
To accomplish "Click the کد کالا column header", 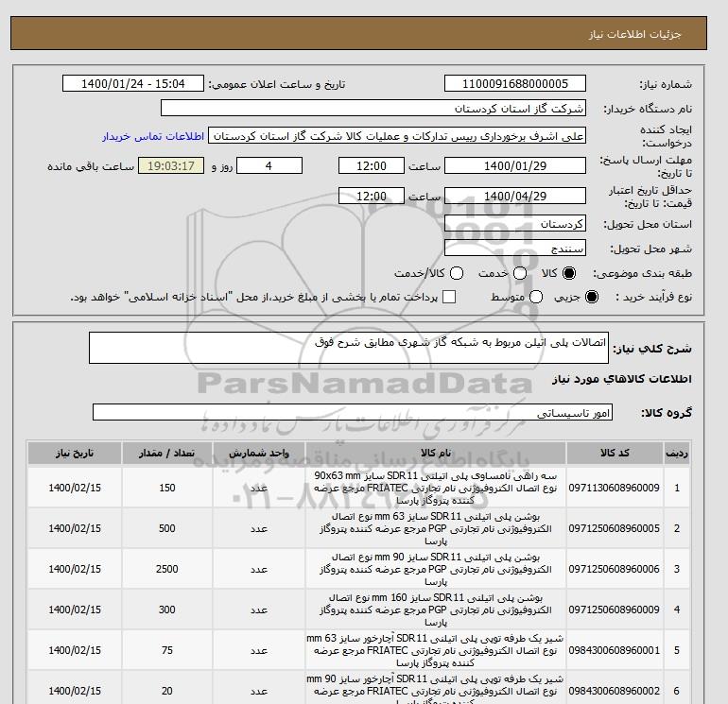I will (x=615, y=453).
